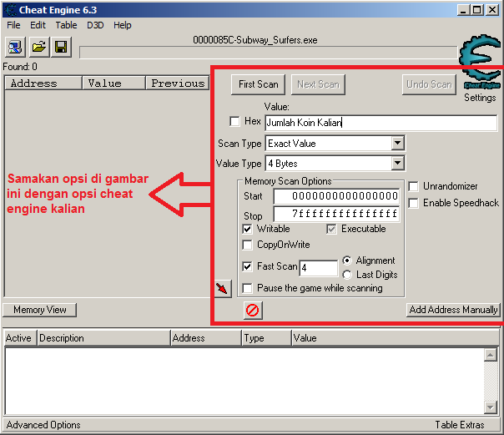This screenshot has height=435, width=504.
Task: Open the Table menu
Action: coord(66,25)
